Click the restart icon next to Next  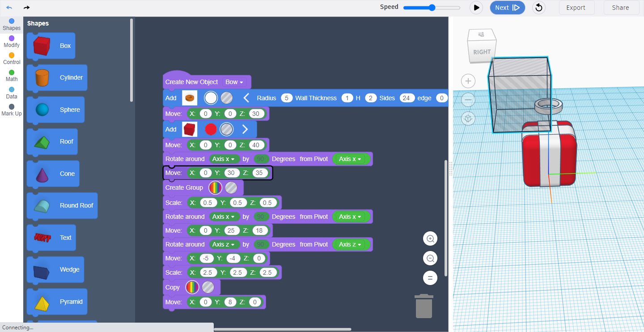tap(538, 8)
